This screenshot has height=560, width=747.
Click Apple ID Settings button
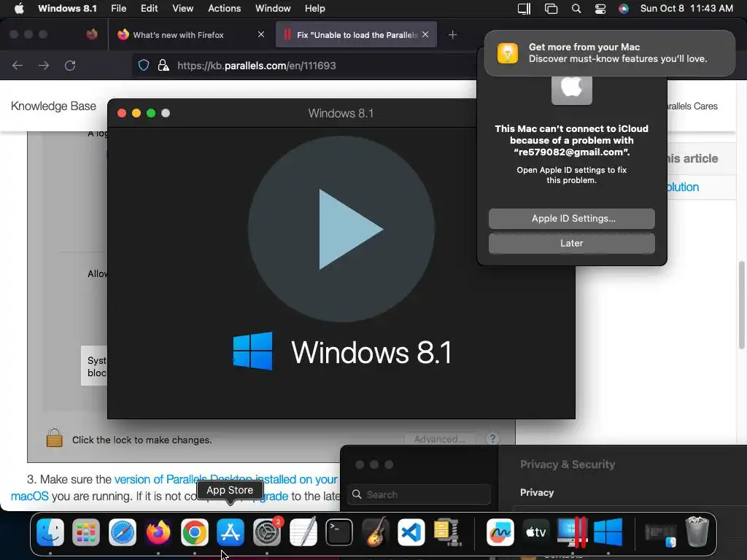571,219
